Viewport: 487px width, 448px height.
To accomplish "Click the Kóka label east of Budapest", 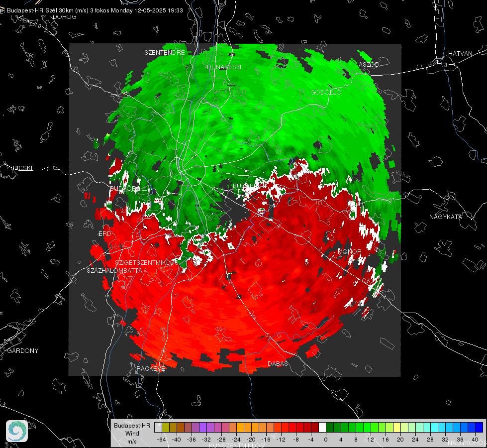I will [401, 175].
